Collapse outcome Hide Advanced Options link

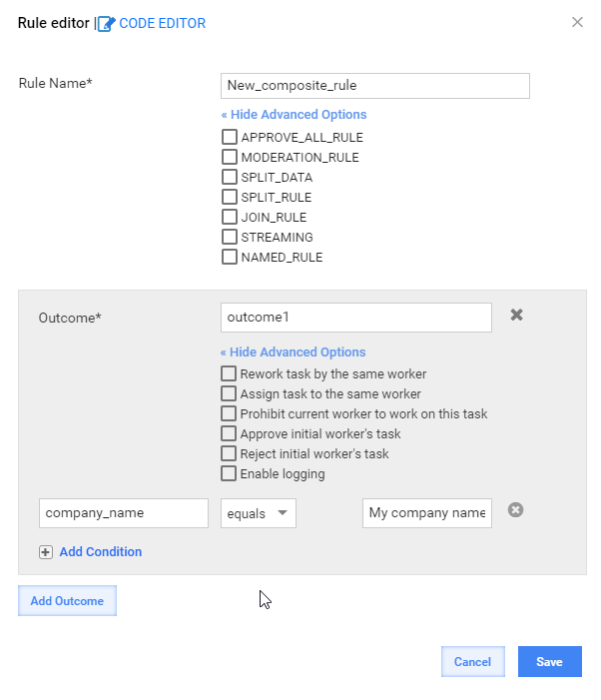(294, 352)
